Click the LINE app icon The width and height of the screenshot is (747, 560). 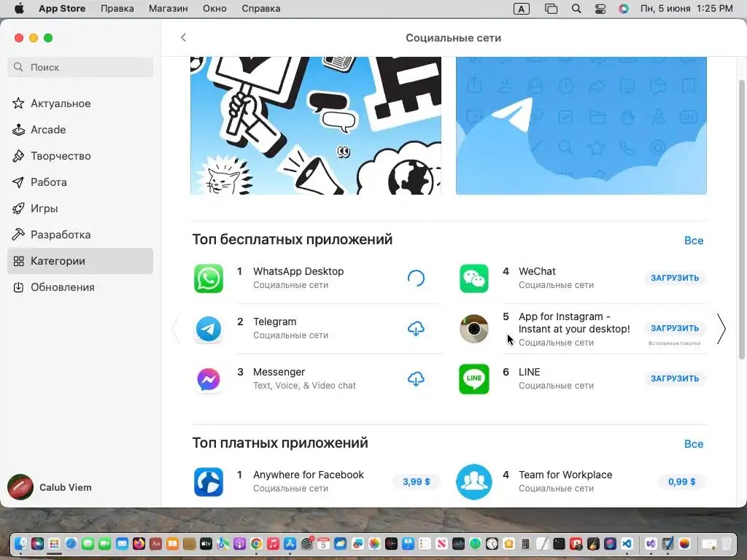(x=474, y=379)
